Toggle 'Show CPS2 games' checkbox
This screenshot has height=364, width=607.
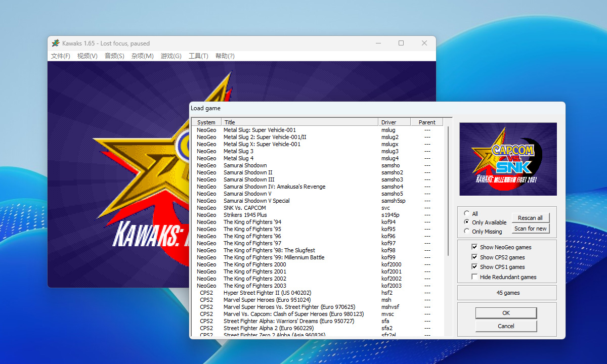(x=474, y=257)
